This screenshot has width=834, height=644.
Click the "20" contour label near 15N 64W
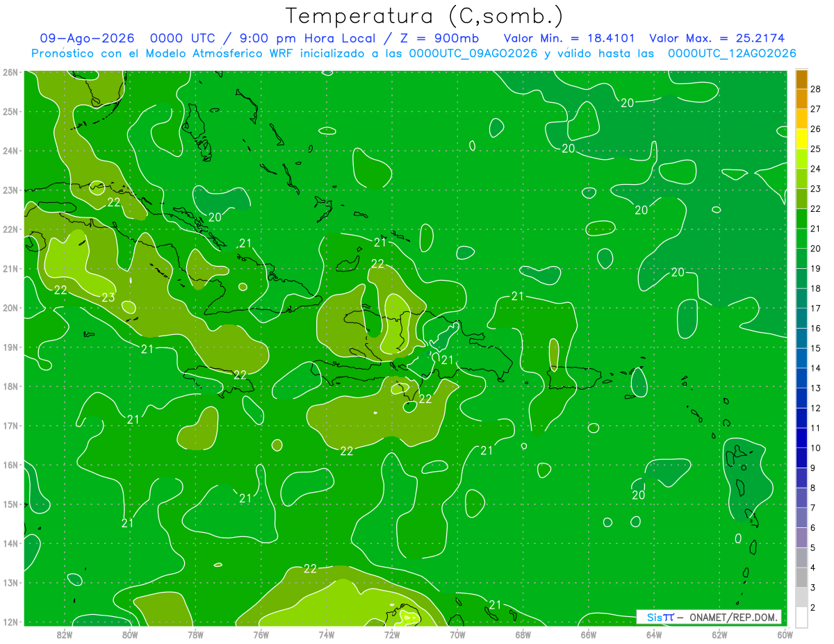point(639,495)
